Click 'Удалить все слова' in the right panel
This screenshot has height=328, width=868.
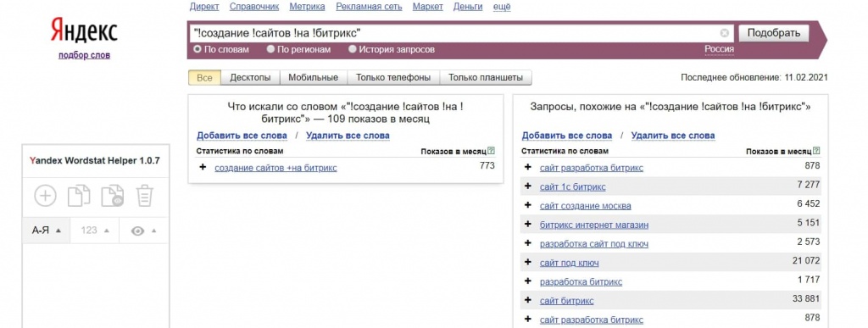[x=672, y=136]
